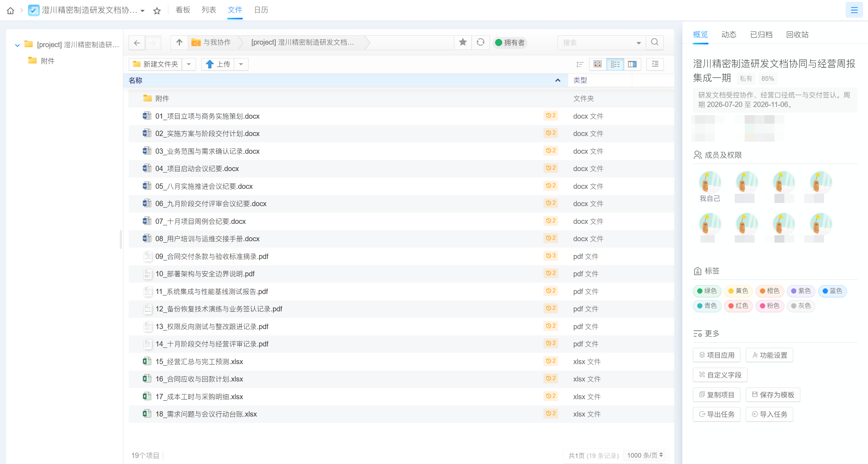Open the 日历 tab
Screen dimensions: 868x464
[x=261, y=10]
